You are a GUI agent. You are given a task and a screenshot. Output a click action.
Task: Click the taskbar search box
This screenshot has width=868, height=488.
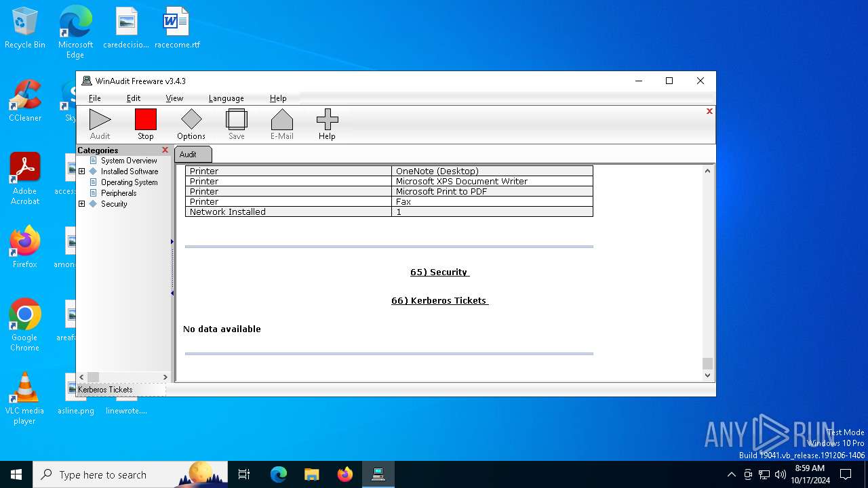coord(130,474)
